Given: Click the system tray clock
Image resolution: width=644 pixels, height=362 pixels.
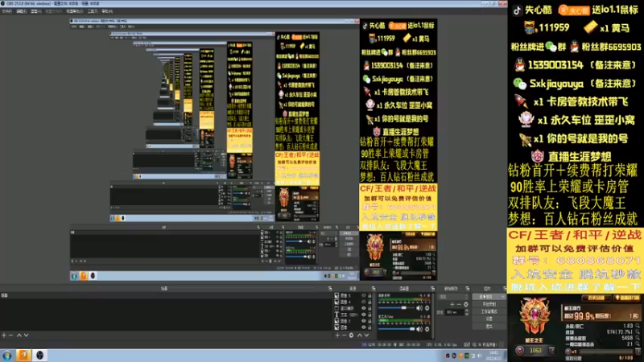Looking at the screenshot, I should tap(493, 356).
